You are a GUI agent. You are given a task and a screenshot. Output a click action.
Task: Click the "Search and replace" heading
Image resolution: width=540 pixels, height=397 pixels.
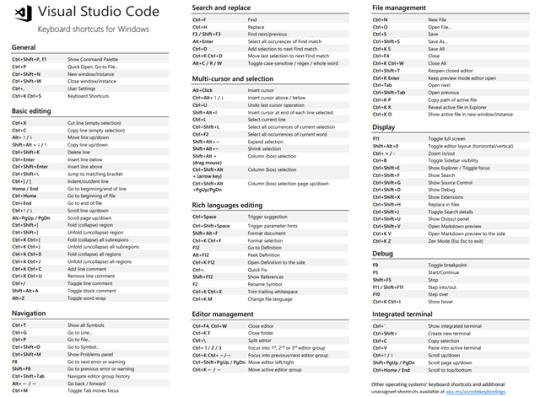tap(221, 8)
